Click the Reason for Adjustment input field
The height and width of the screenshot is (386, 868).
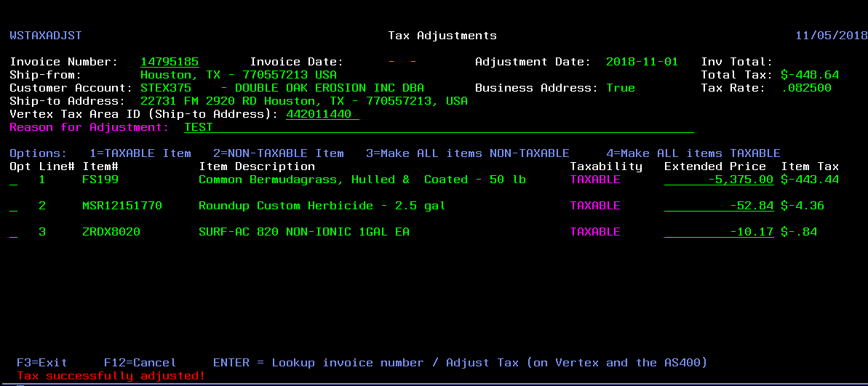[x=438, y=127]
